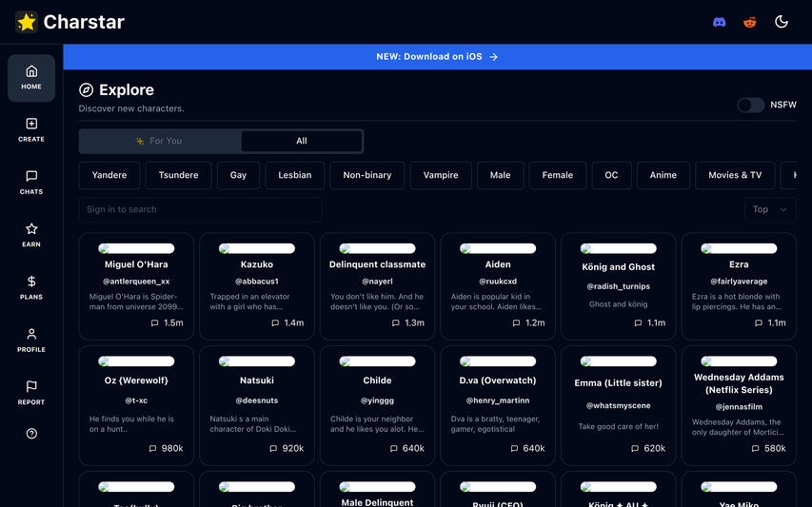Click the help question mark icon
The image size is (812, 507).
[x=31, y=434]
